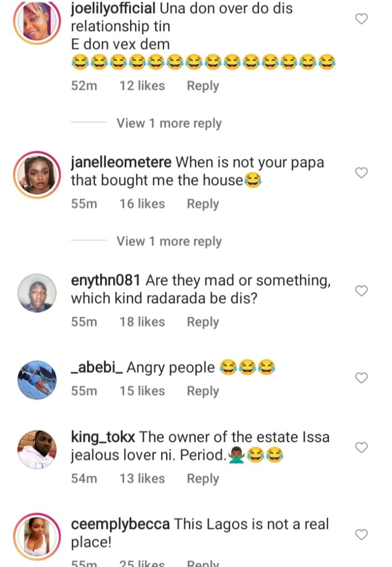Reply to joelilyofficial's comment
Image resolution: width=392 pixels, height=567 pixels.
(x=203, y=86)
